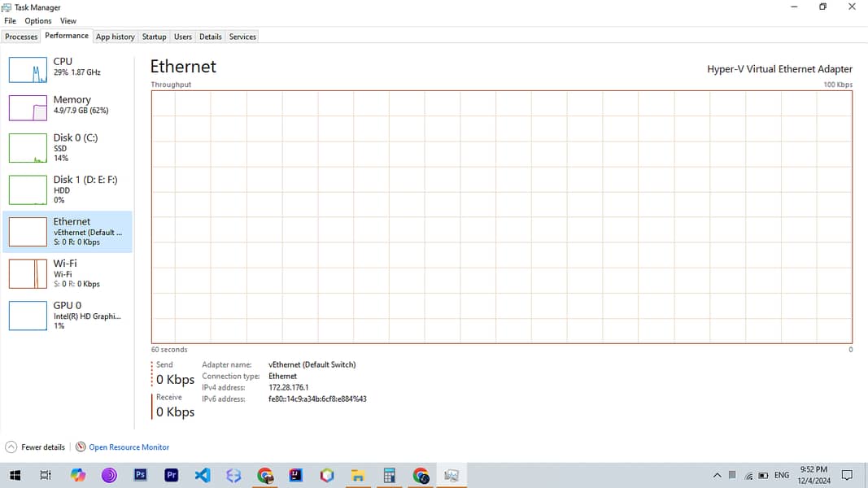View GPU 0 Intel HD Graphics stats
This screenshot has width=868, height=488.
coord(68,315)
